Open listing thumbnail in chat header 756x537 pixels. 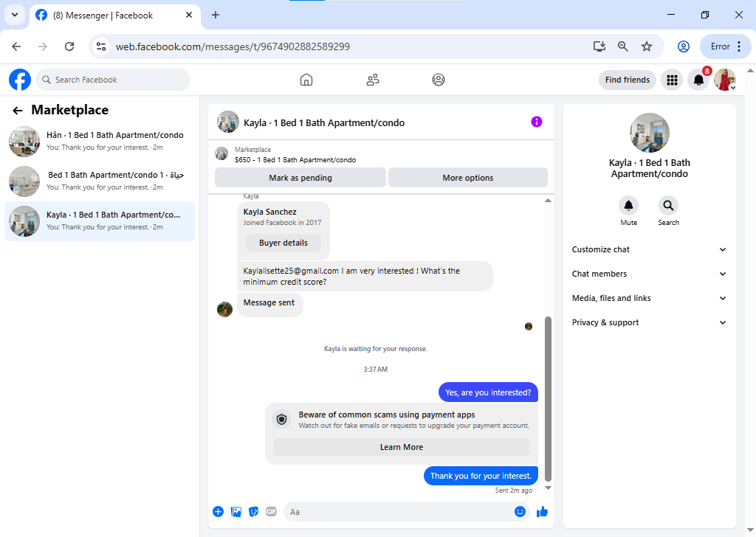tap(228, 122)
